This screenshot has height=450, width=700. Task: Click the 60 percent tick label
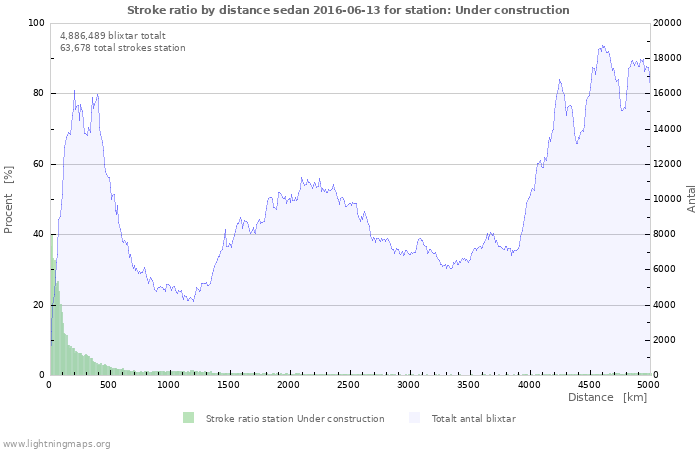point(39,164)
